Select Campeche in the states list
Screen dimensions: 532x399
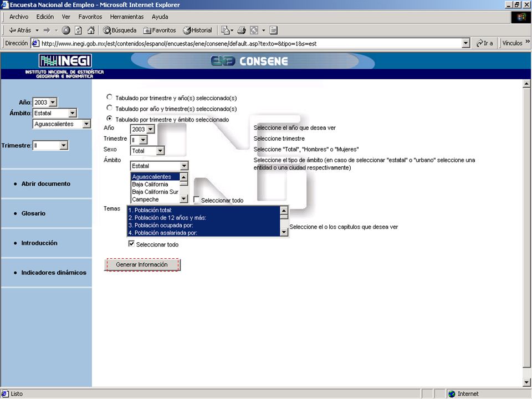[x=155, y=199]
